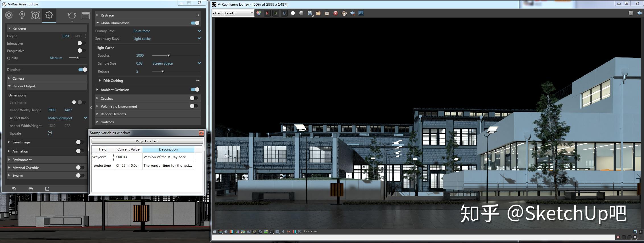Switch to monochromatic mode gray sphere
644x243 pixels.
coord(301,13)
